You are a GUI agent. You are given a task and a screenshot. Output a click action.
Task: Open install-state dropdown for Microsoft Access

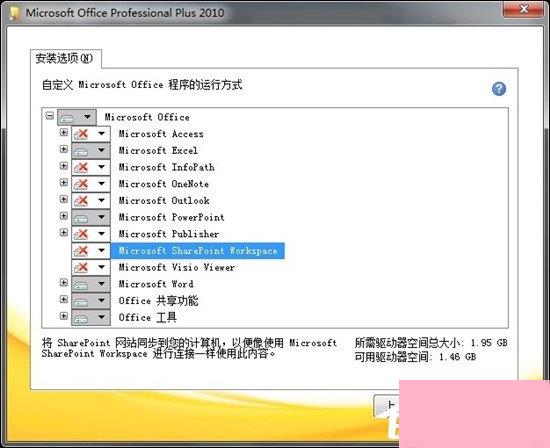[x=91, y=134]
